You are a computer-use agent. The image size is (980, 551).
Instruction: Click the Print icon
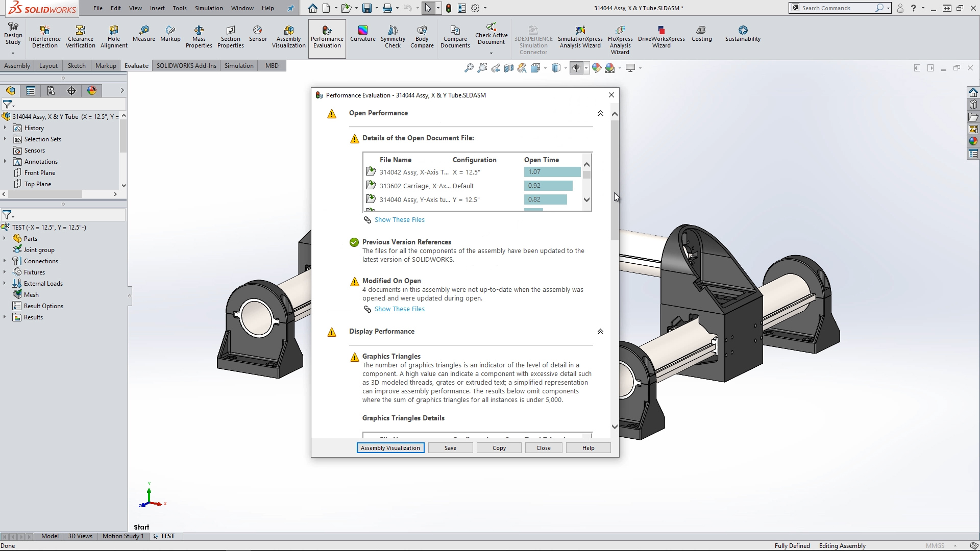(x=387, y=8)
